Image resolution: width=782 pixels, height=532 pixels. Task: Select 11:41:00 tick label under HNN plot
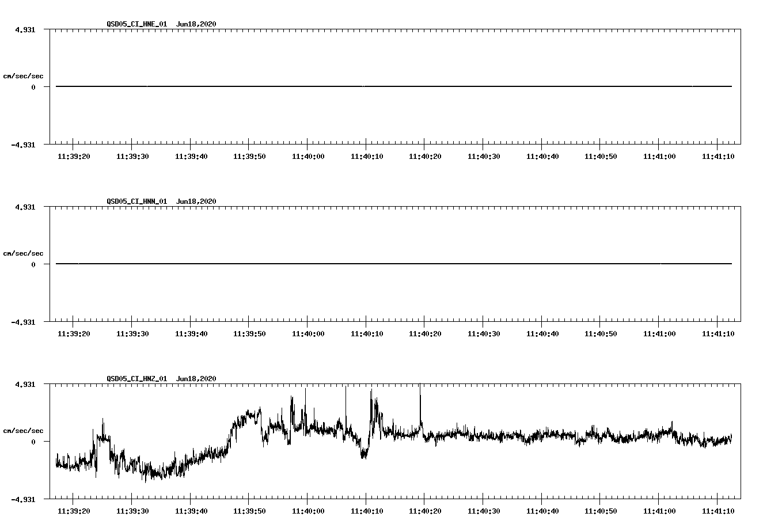pyautogui.click(x=659, y=334)
